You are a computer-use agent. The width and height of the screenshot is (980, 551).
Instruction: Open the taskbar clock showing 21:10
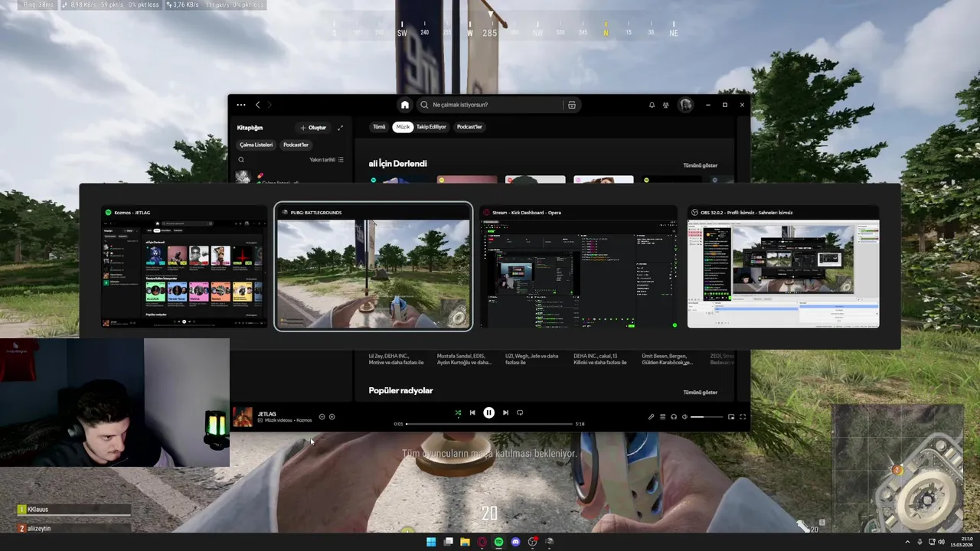[x=962, y=542]
